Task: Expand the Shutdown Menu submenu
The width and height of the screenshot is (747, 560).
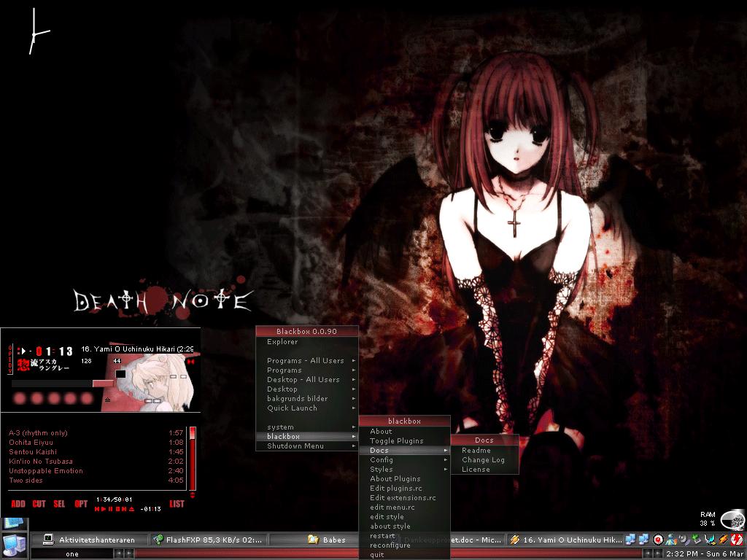Action: coord(307,446)
